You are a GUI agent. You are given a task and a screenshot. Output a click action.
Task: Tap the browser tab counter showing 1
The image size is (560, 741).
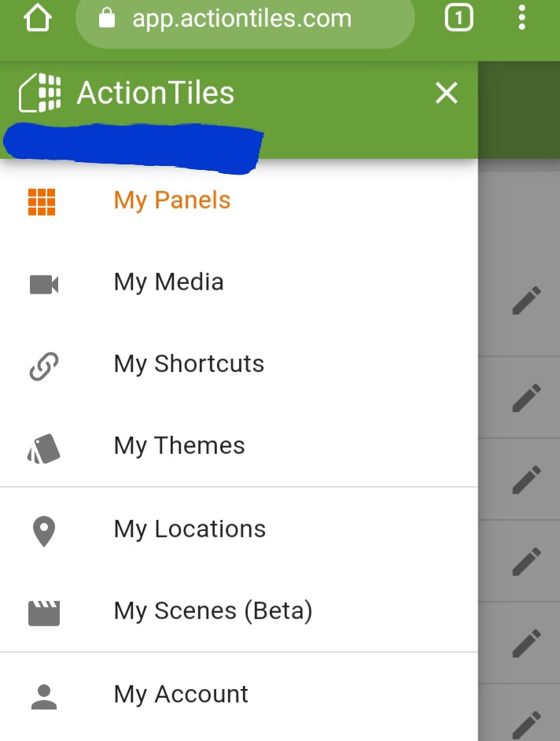pyautogui.click(x=458, y=17)
